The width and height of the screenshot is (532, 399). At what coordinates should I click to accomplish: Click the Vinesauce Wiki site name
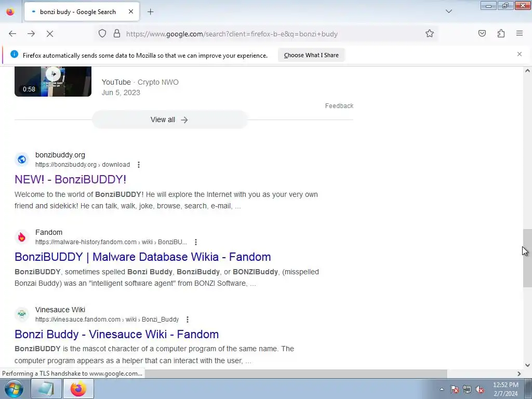point(60,310)
